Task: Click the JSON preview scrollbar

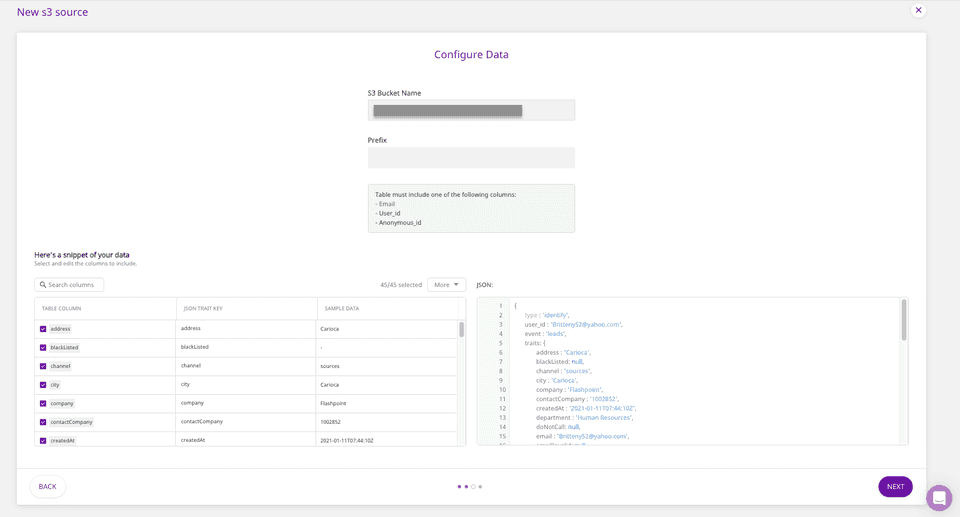Action: [904, 320]
